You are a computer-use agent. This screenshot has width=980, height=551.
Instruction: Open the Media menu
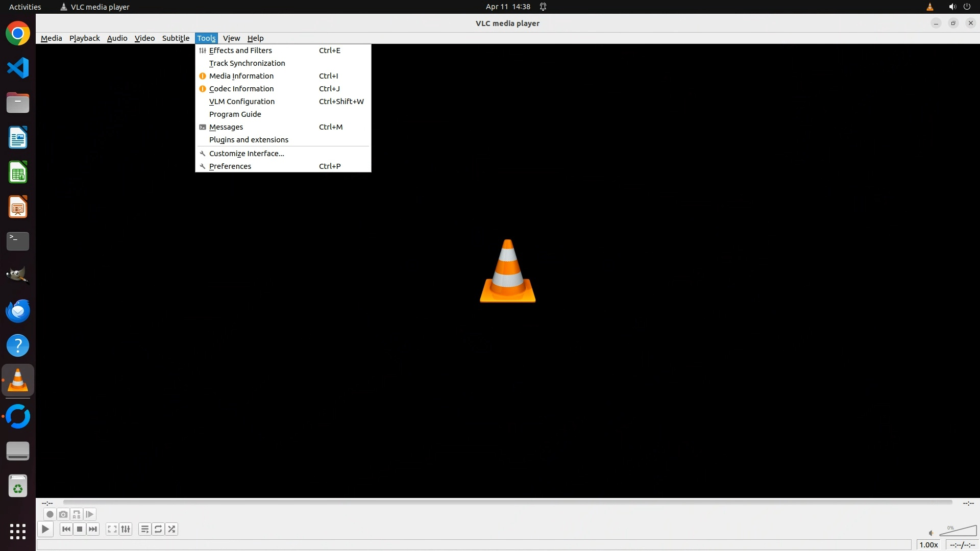(51, 38)
